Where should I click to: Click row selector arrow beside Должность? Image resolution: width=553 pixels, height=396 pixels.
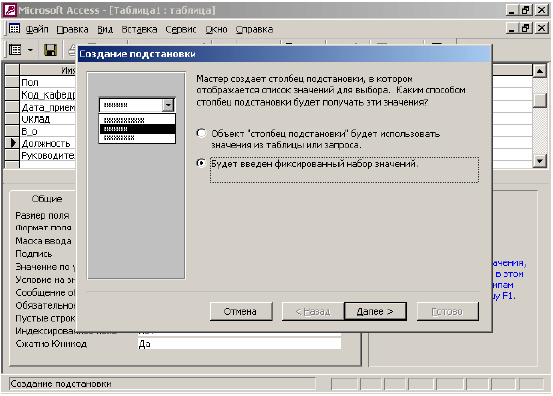[12, 143]
